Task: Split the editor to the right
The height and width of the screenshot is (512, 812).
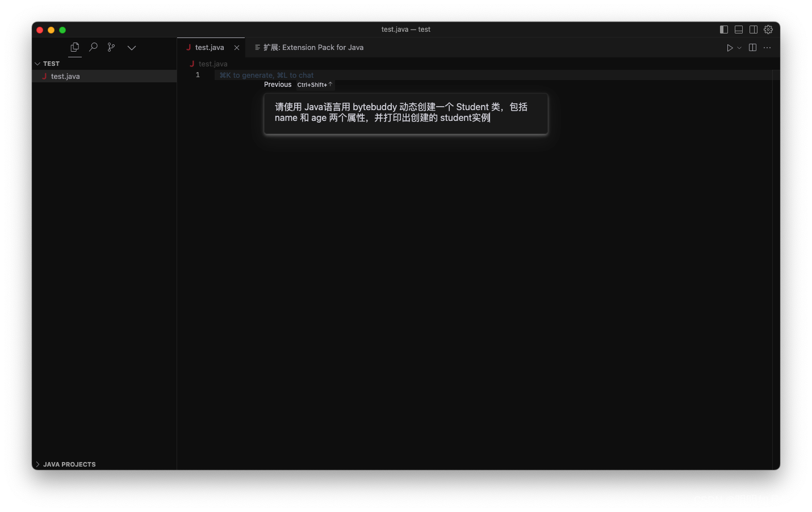Action: (x=753, y=48)
